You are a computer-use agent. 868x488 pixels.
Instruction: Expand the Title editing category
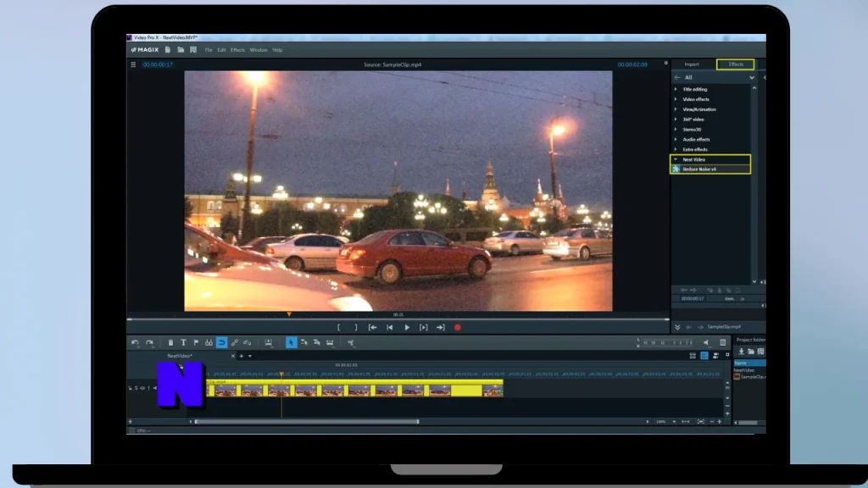pos(676,89)
